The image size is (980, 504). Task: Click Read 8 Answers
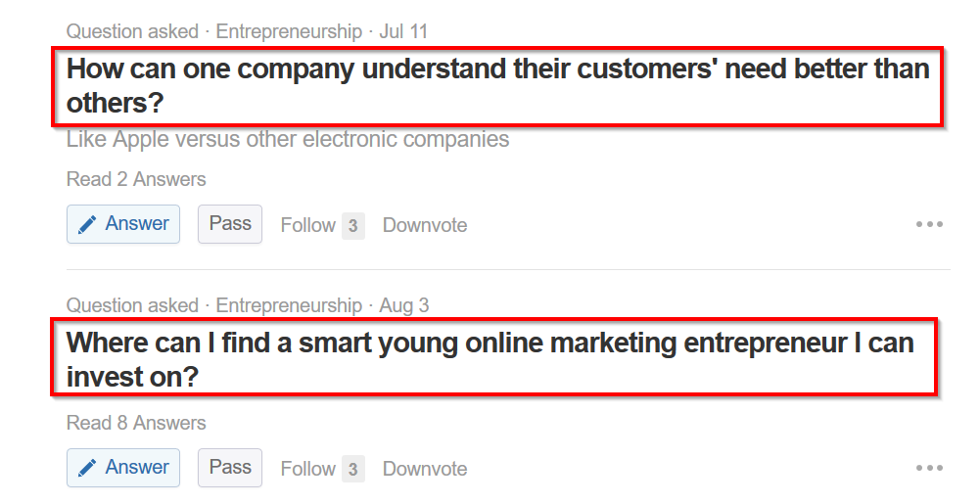[136, 423]
